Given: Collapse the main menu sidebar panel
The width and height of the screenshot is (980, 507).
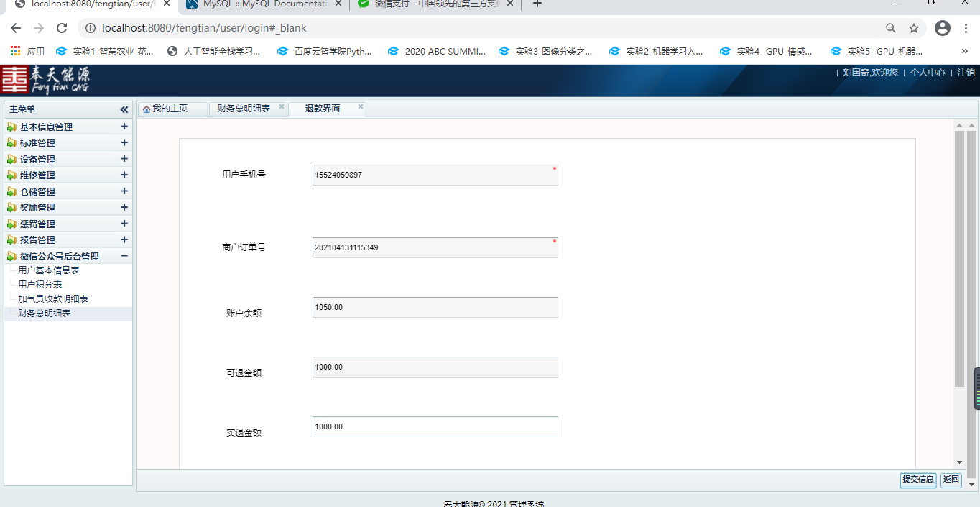Looking at the screenshot, I should 124,109.
